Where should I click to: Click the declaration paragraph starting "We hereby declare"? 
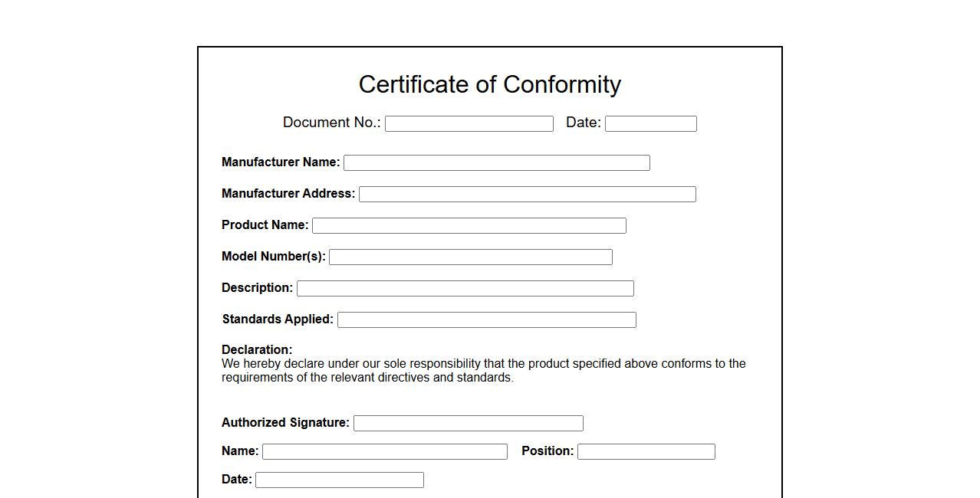(x=483, y=371)
